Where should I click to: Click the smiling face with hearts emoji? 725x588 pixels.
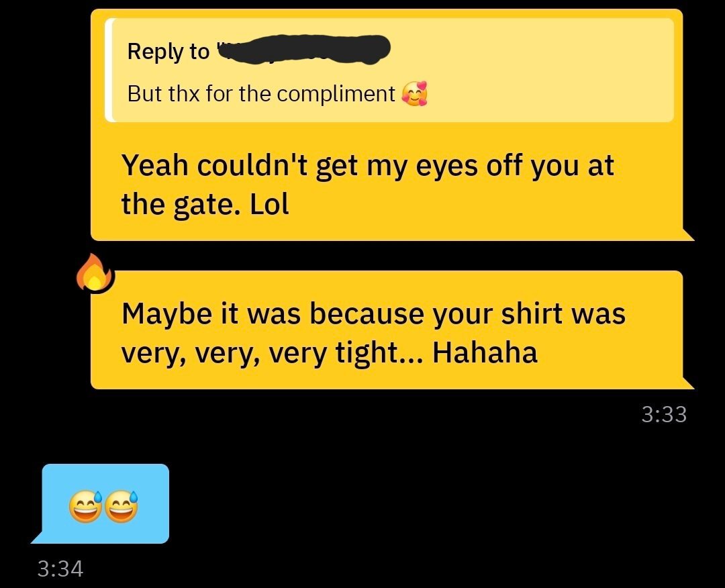[414, 94]
